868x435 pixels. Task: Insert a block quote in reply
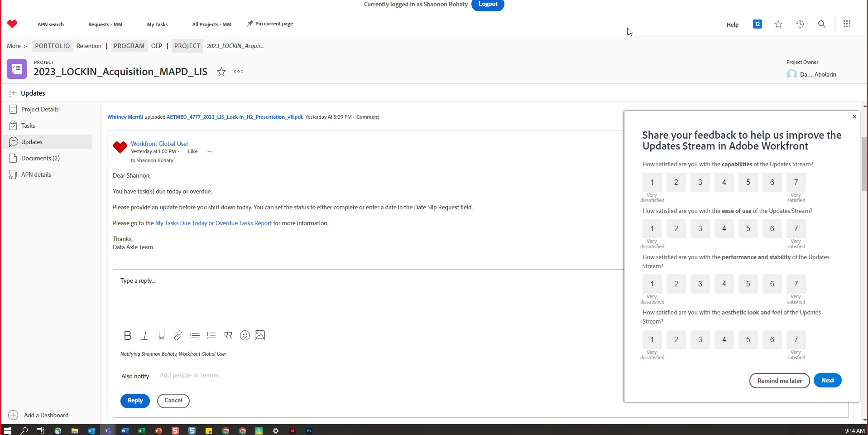click(x=228, y=335)
